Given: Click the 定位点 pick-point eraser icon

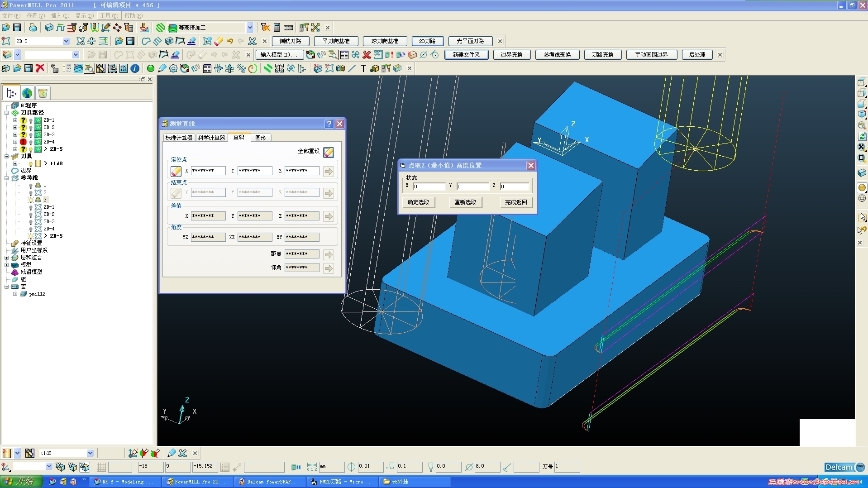Looking at the screenshot, I should (176, 171).
